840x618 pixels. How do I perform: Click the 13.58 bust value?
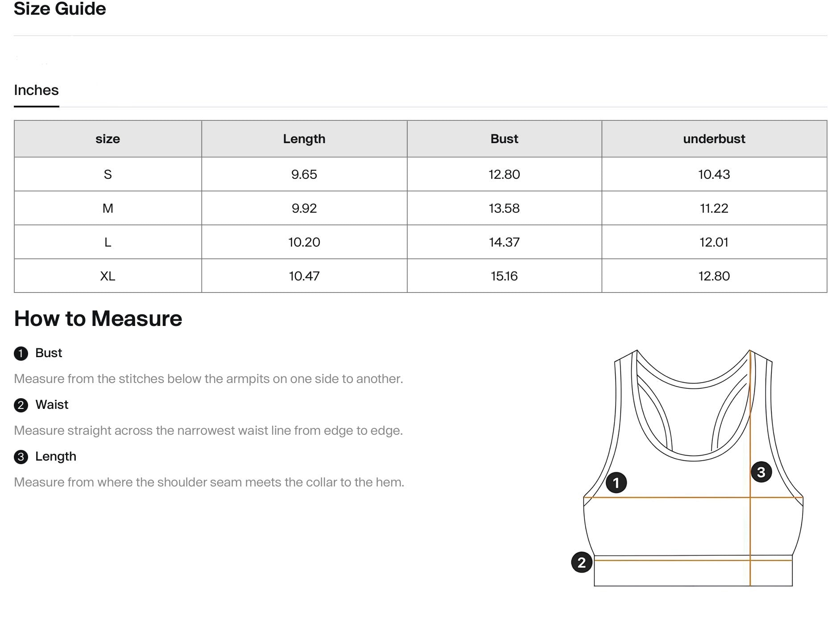[x=504, y=208]
